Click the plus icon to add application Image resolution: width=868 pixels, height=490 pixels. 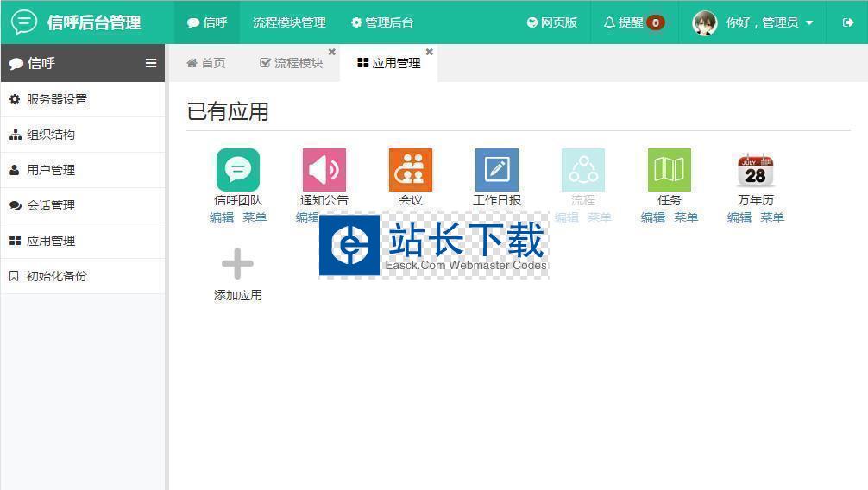pyautogui.click(x=237, y=264)
